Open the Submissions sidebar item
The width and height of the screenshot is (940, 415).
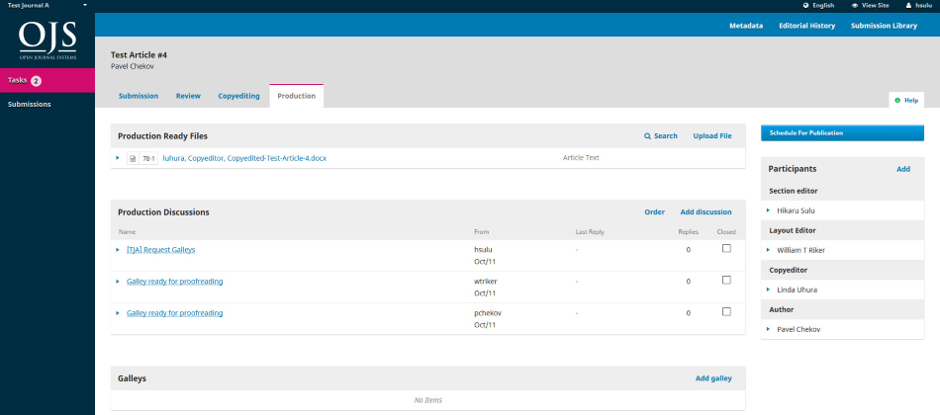(29, 104)
